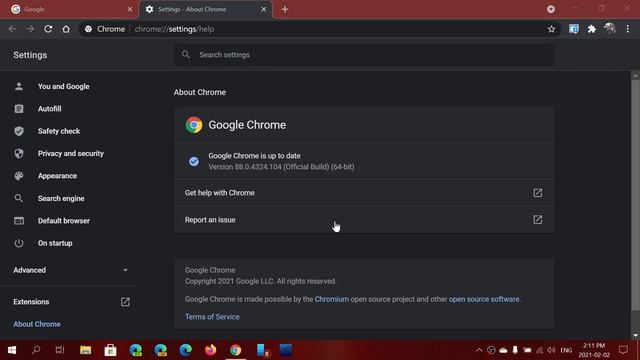This screenshot has width=640, height=360.
Task: Click Report an issue row
Action: (364, 220)
